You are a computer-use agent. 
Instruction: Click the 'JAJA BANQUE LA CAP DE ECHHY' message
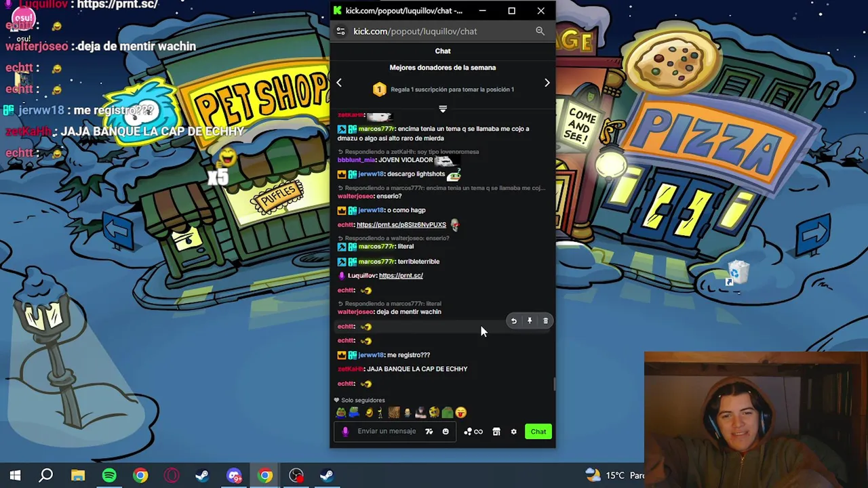[x=417, y=369]
